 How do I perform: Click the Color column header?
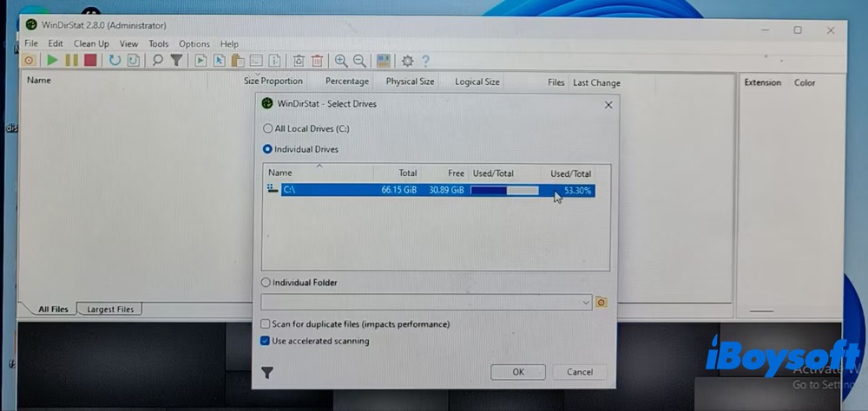tap(805, 82)
